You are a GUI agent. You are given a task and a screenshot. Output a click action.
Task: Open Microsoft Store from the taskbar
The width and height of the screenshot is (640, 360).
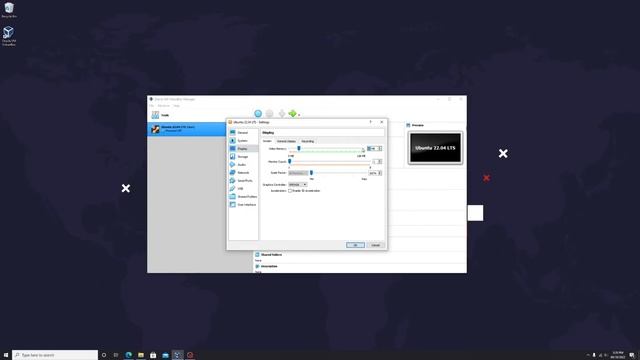point(153,355)
